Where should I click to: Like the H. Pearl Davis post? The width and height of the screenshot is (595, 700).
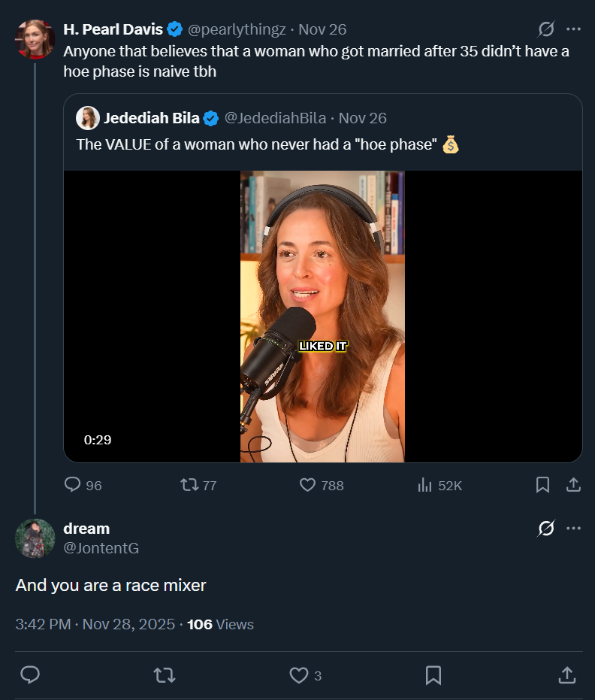point(308,485)
